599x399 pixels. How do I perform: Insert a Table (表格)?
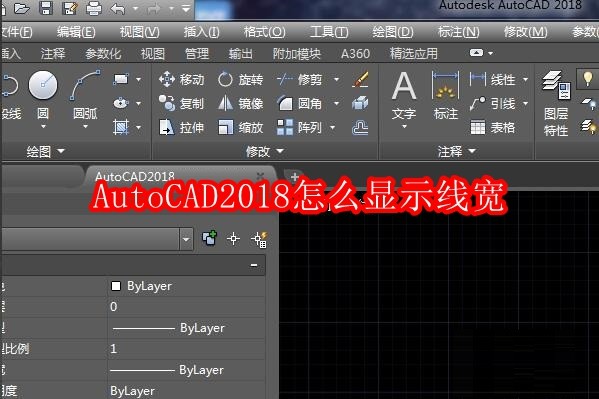(x=492, y=127)
